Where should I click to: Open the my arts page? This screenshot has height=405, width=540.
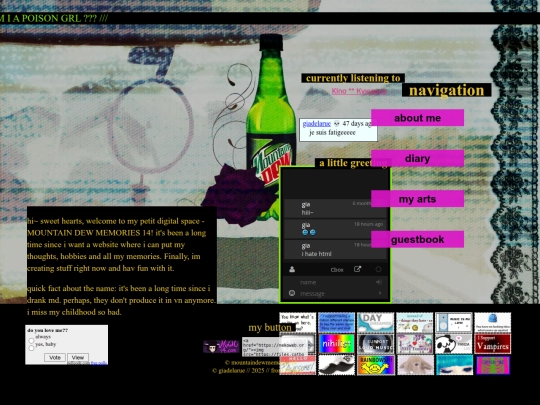(417, 199)
